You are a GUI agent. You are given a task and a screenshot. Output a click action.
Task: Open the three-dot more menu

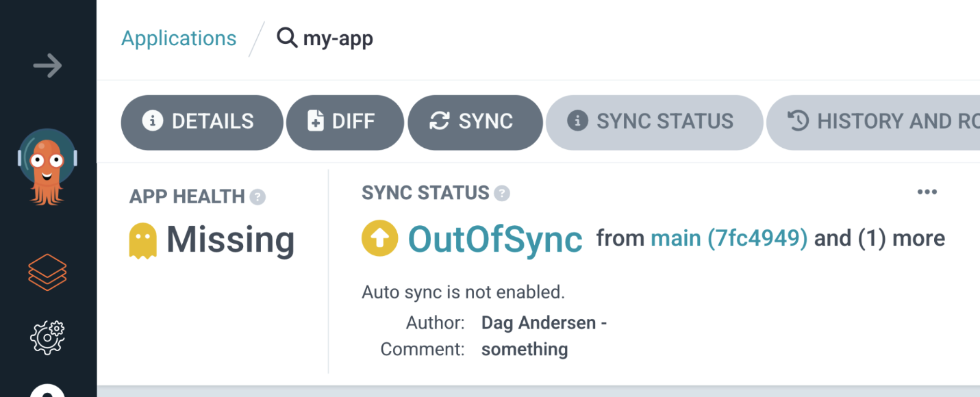[927, 192]
